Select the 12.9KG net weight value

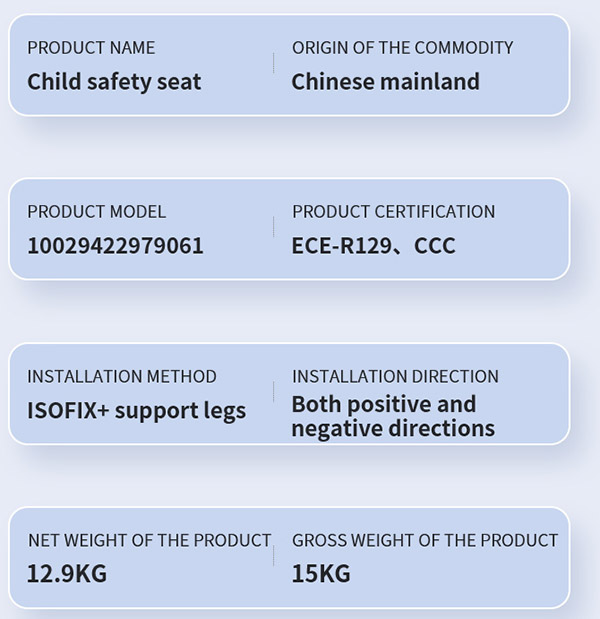(67, 574)
